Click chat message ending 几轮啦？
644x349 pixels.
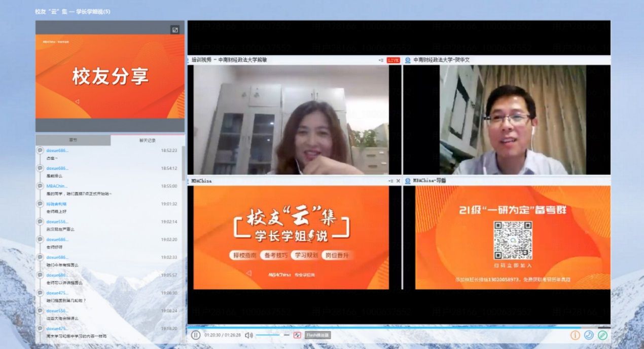(66, 300)
